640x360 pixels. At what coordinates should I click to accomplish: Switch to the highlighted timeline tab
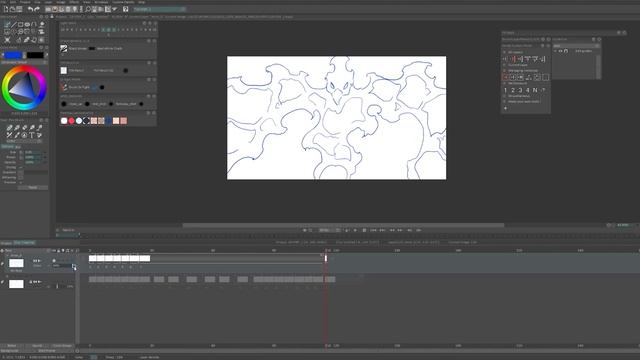24,243
